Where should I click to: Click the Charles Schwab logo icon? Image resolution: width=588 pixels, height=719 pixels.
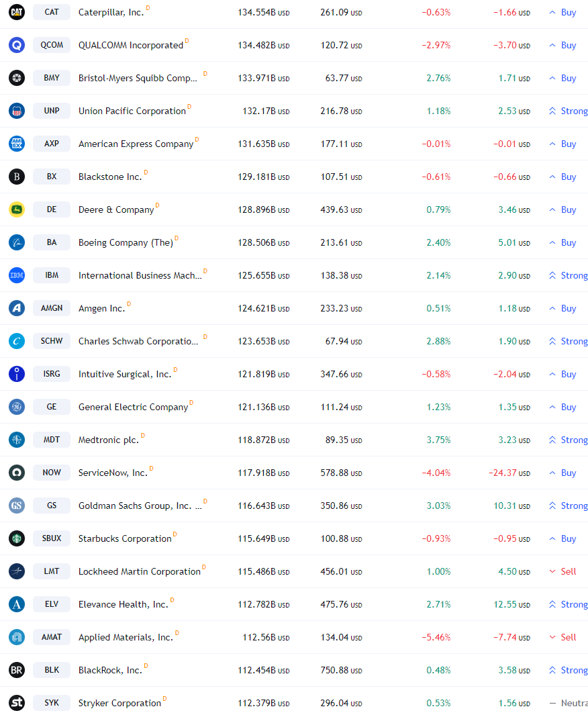pyautogui.click(x=17, y=341)
